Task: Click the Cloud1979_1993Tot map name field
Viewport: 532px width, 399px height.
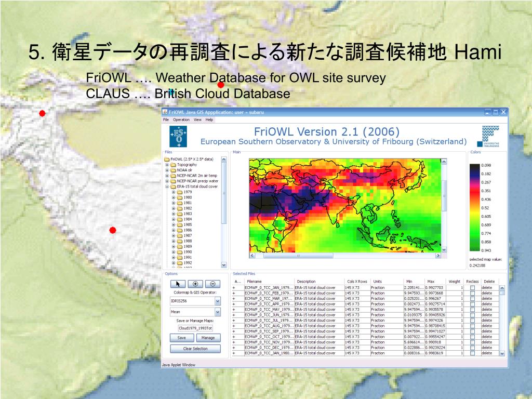Action: [x=195, y=328]
